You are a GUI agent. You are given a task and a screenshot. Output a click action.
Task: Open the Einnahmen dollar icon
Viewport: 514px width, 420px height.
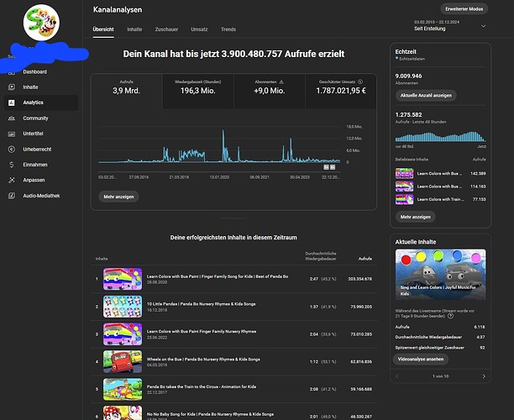(12, 165)
